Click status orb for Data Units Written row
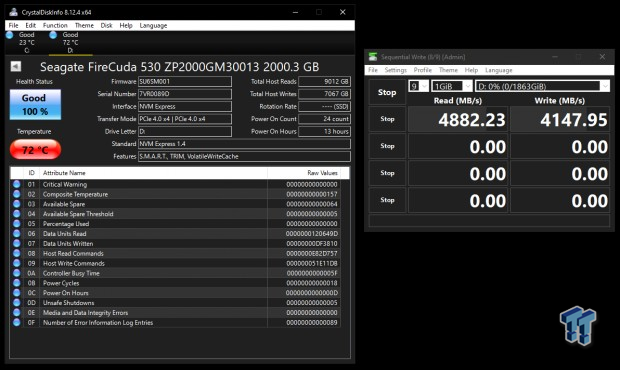 pos(17,244)
